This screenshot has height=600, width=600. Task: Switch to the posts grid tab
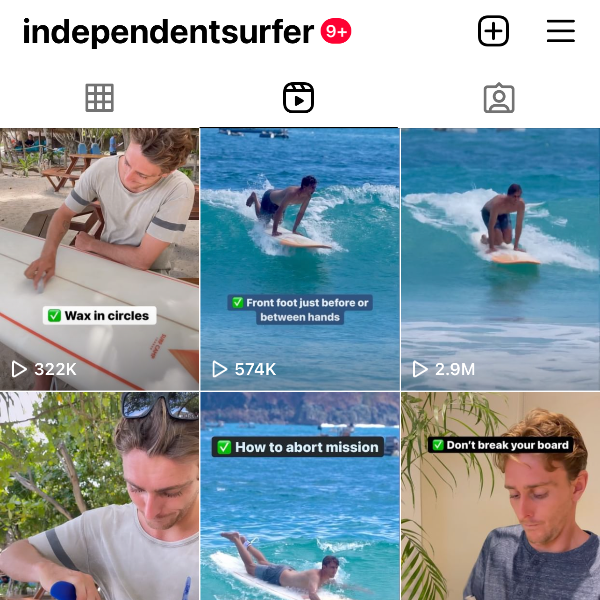[x=99, y=98]
